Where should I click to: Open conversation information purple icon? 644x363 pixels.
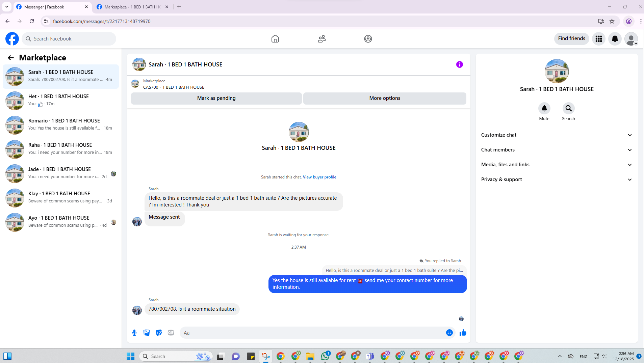(460, 64)
